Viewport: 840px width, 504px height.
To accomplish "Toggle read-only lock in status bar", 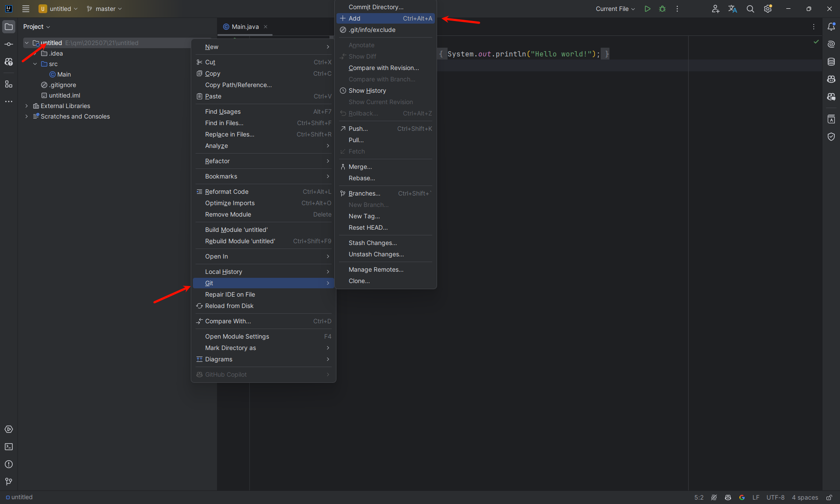I will click(x=829, y=497).
